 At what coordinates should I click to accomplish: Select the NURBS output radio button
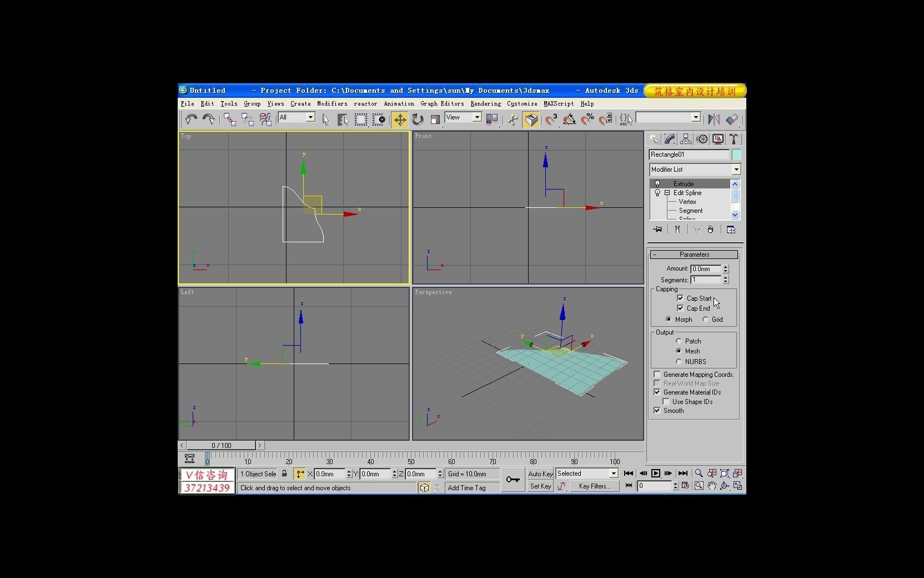pyautogui.click(x=679, y=361)
